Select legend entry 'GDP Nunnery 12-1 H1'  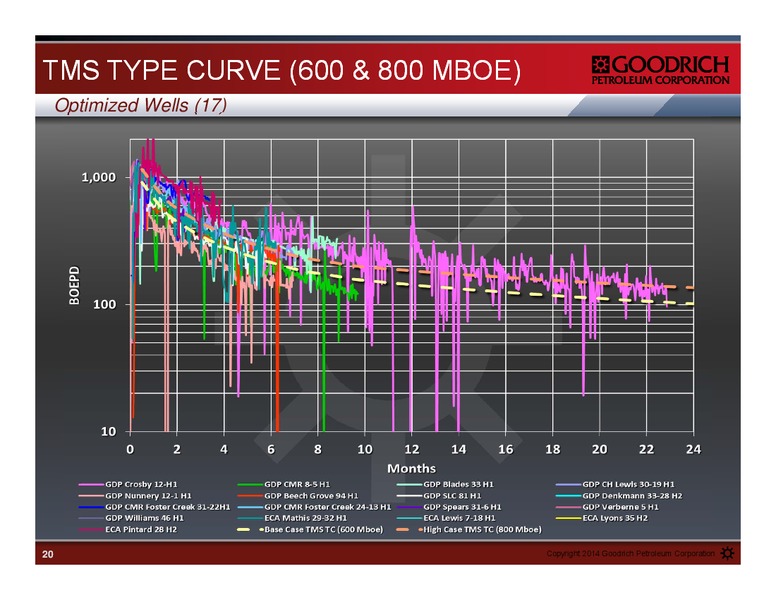point(135,496)
